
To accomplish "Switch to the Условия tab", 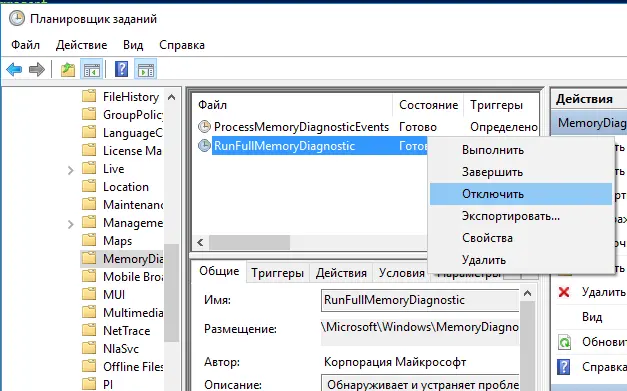I will [x=401, y=273].
